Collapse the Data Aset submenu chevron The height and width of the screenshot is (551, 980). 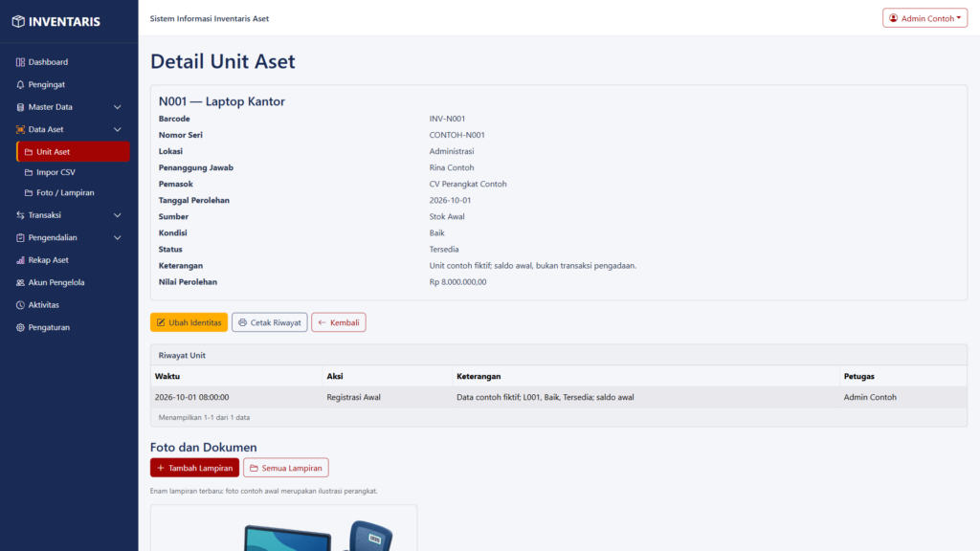(117, 129)
